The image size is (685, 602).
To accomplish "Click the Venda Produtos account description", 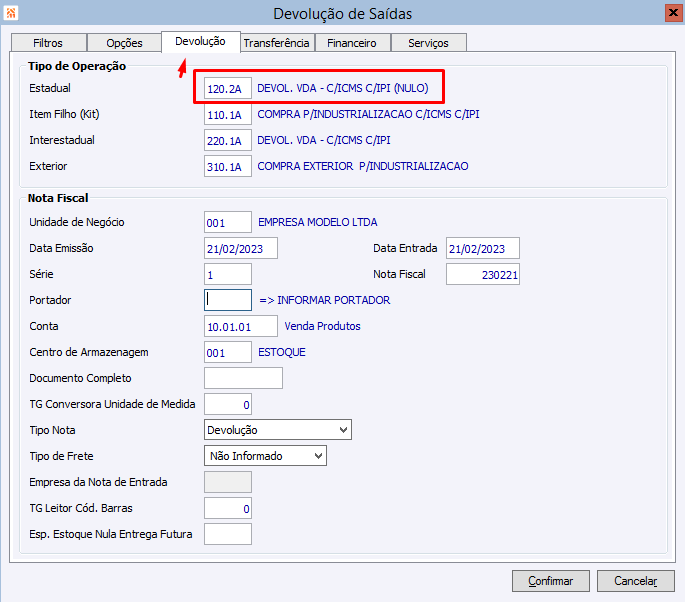I will pyautogui.click(x=322, y=326).
